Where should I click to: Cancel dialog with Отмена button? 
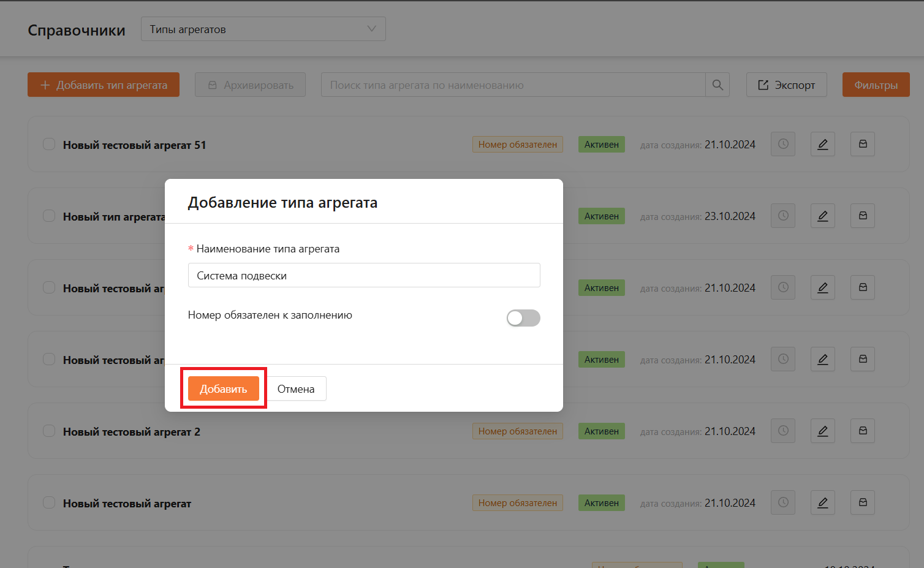point(296,389)
